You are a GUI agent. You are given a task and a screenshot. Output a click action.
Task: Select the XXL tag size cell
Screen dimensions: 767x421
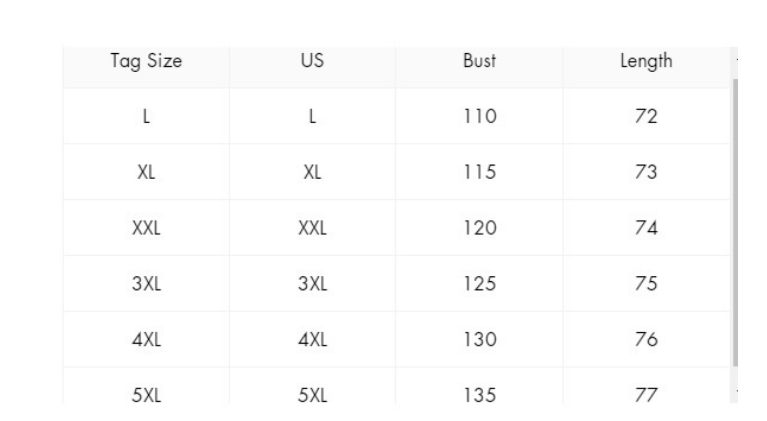point(146,229)
